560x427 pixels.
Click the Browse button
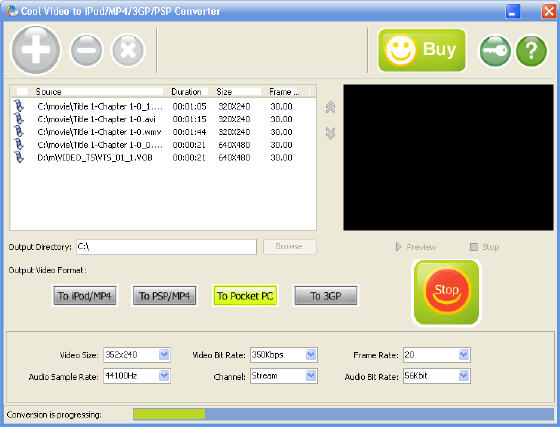tap(290, 246)
